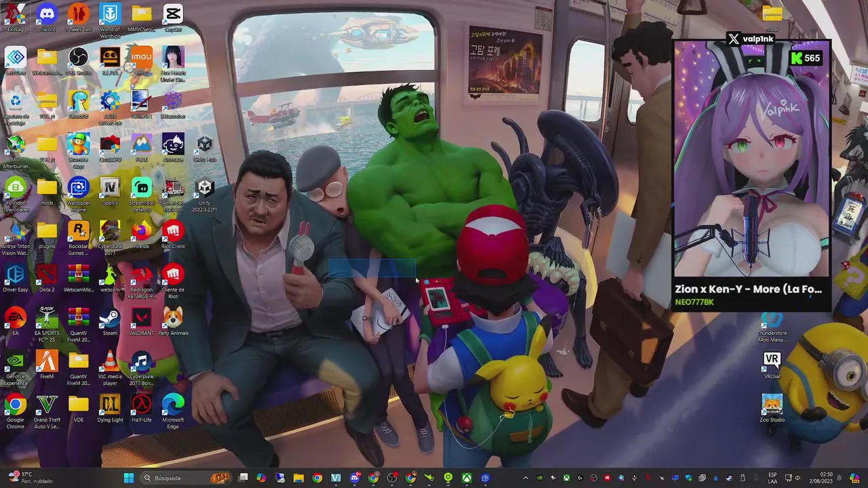868x488 pixels.
Task: Open Microsoft Edge desktop icon
Action: tap(173, 412)
